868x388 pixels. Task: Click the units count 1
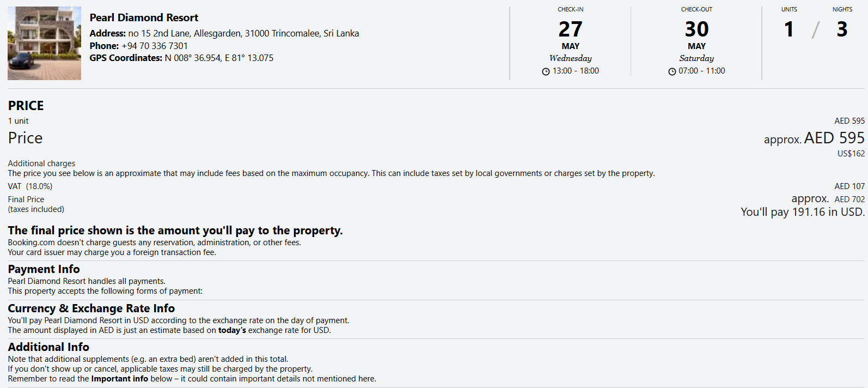point(788,29)
